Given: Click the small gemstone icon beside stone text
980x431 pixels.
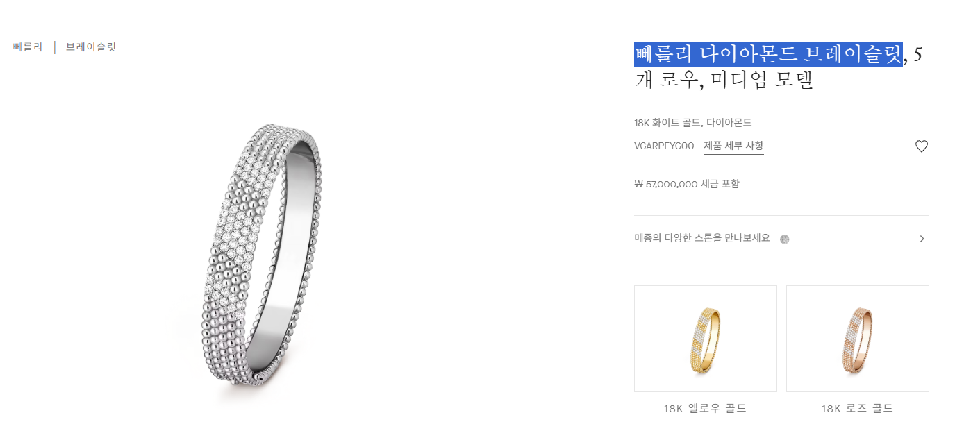Looking at the screenshot, I should (x=785, y=239).
